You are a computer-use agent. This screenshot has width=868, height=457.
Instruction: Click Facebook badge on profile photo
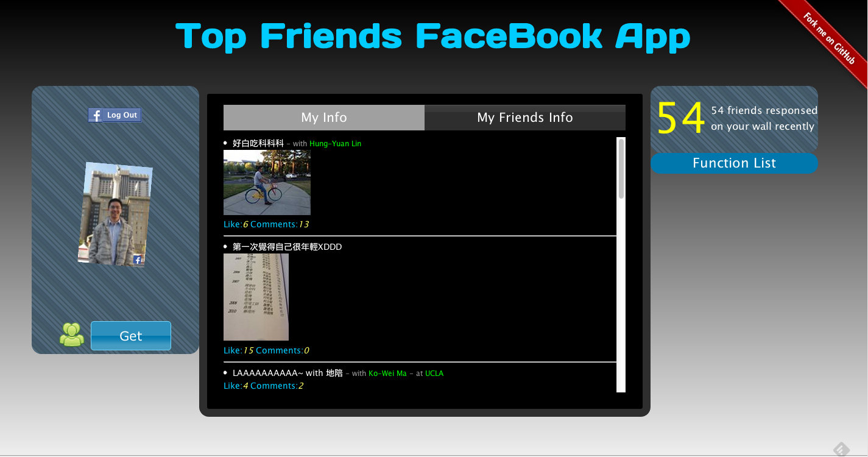click(x=138, y=260)
